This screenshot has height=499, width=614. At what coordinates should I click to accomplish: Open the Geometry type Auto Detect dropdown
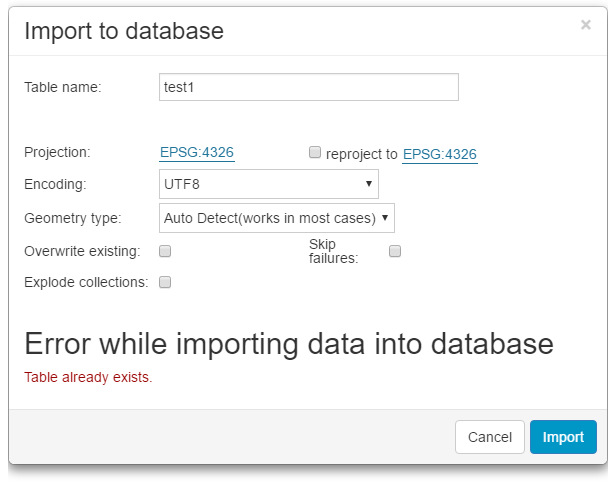pyautogui.click(x=276, y=218)
